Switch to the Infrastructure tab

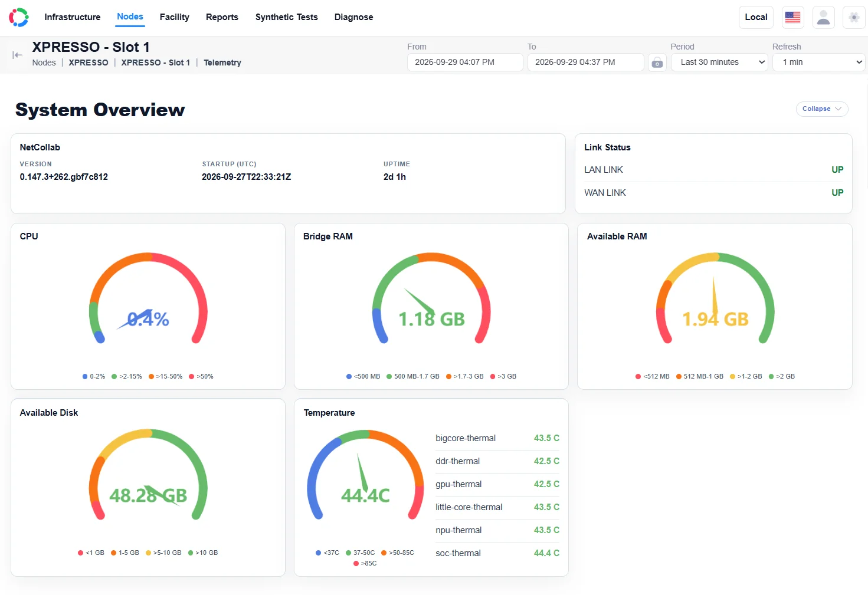click(73, 17)
